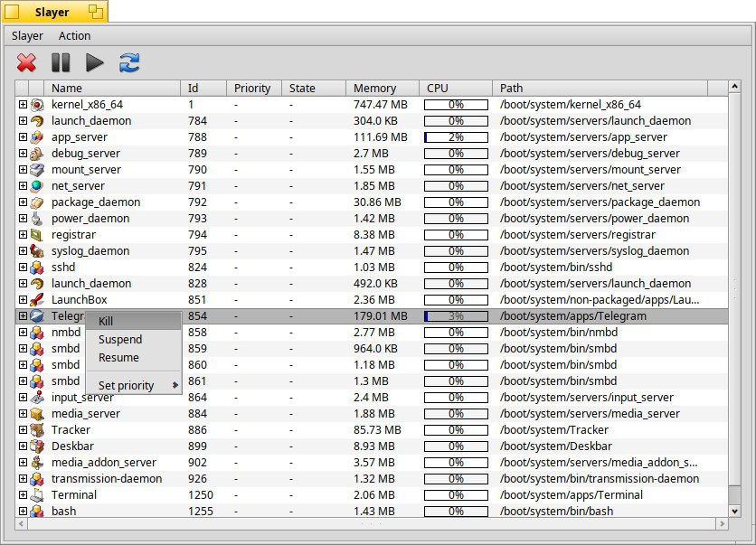The image size is (756, 545).
Task: Click the vertical scrollbar down arrow
Action: [734, 511]
